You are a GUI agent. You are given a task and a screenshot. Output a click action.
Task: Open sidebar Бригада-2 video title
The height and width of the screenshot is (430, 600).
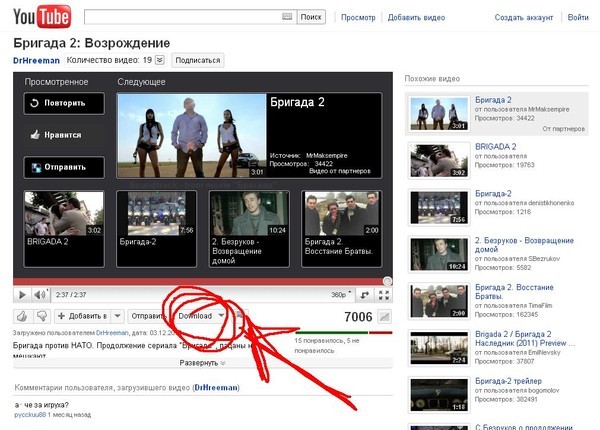[x=493, y=194]
